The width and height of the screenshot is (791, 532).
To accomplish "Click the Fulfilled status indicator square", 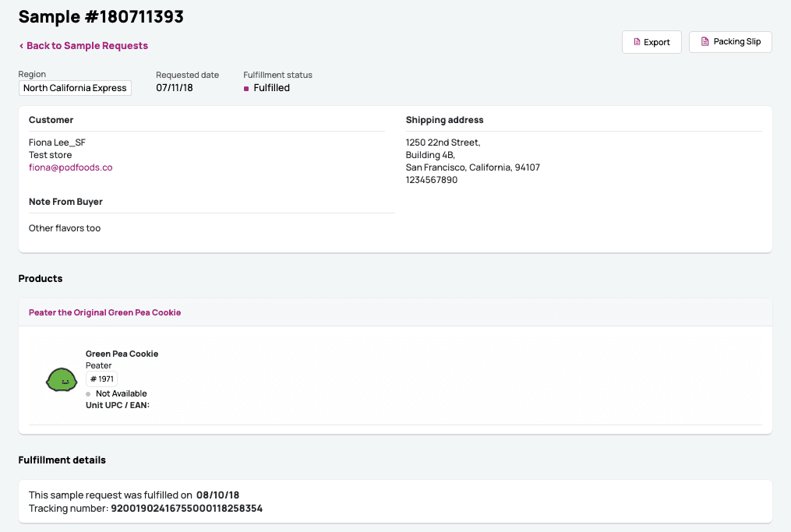I will point(246,89).
